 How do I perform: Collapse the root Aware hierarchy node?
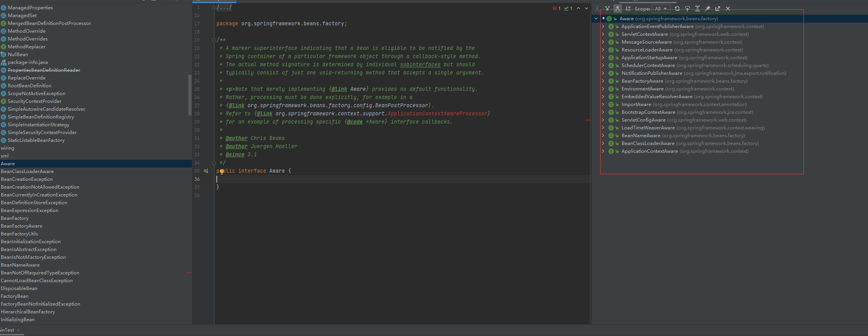coord(596,18)
